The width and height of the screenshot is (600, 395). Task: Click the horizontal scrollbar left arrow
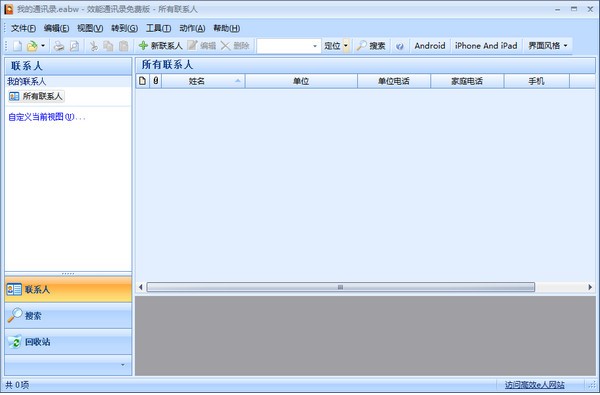pyautogui.click(x=140, y=287)
